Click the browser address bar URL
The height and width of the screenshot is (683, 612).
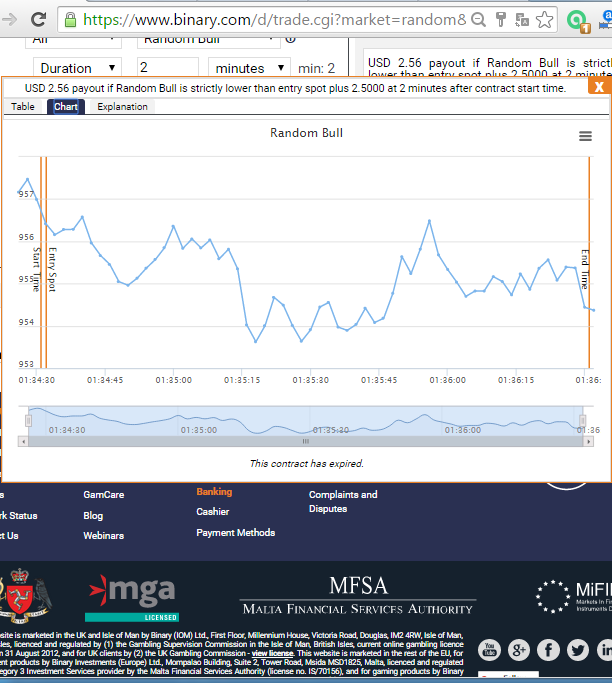pyautogui.click(x=274, y=20)
